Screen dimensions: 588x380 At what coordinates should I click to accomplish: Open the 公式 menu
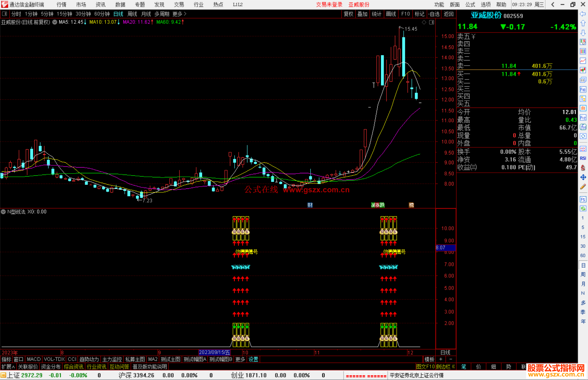pyautogui.click(x=470, y=5)
